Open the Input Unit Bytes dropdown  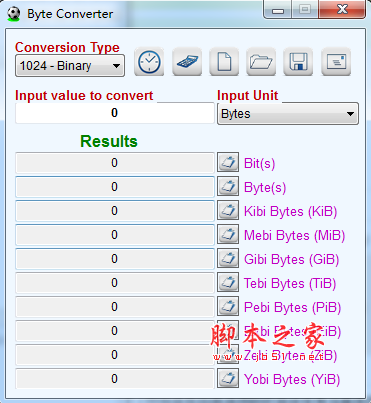coord(288,114)
